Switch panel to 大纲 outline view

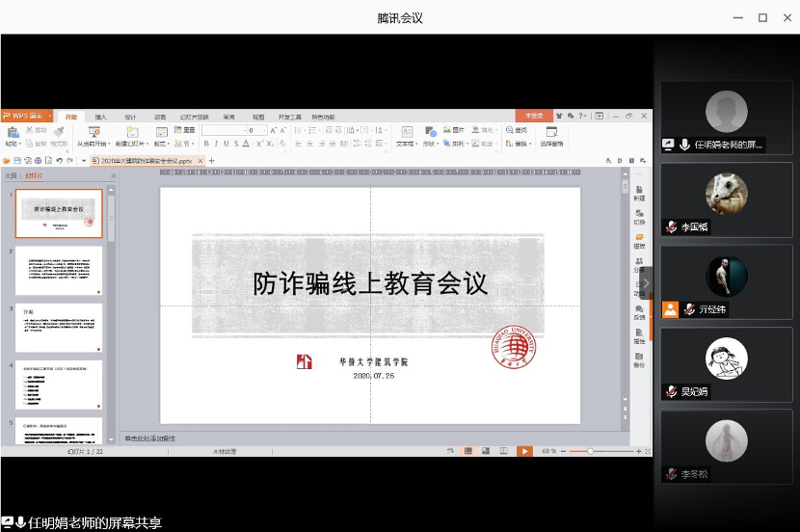click(x=11, y=176)
